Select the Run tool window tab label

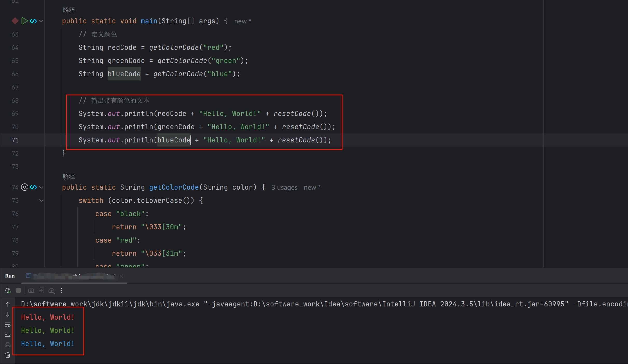(10, 276)
